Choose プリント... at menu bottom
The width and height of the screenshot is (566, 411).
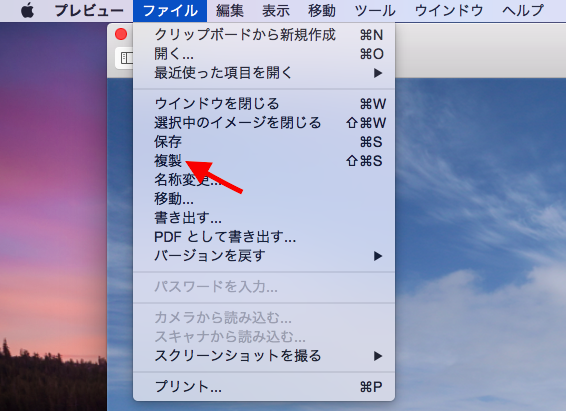[x=264, y=387]
